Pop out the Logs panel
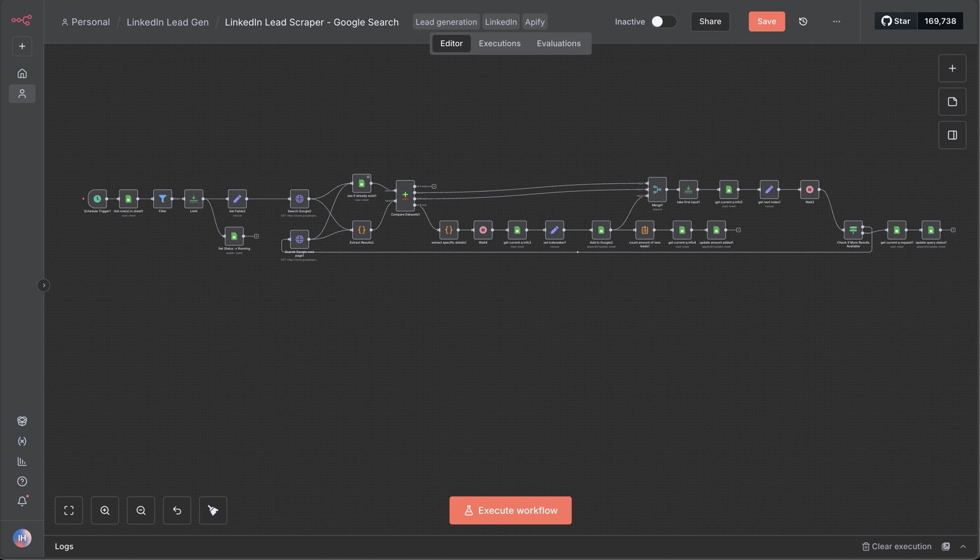The height and width of the screenshot is (560, 980). (946, 547)
